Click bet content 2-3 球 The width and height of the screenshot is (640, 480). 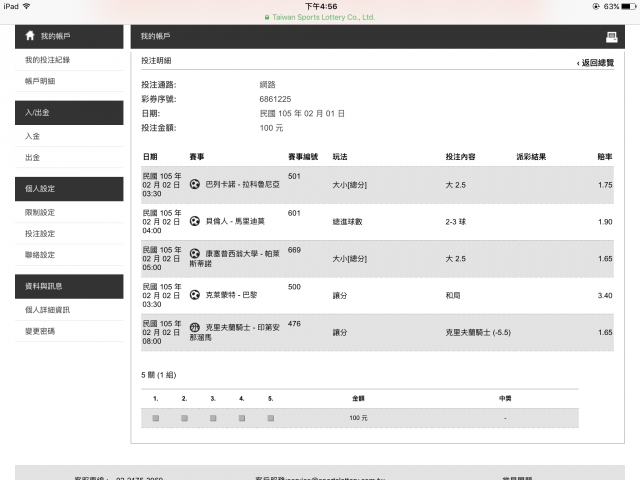coord(456,222)
